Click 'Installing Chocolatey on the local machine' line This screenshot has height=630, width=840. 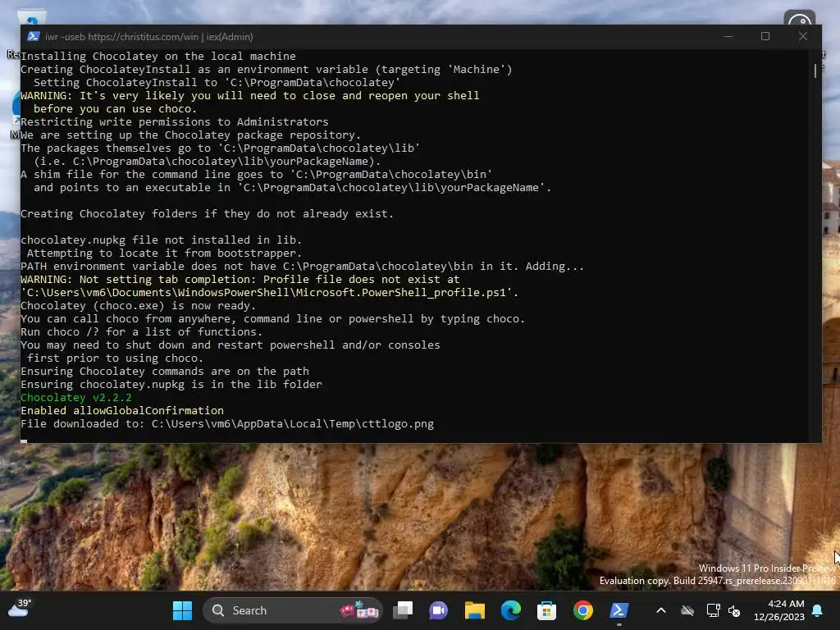158,57
